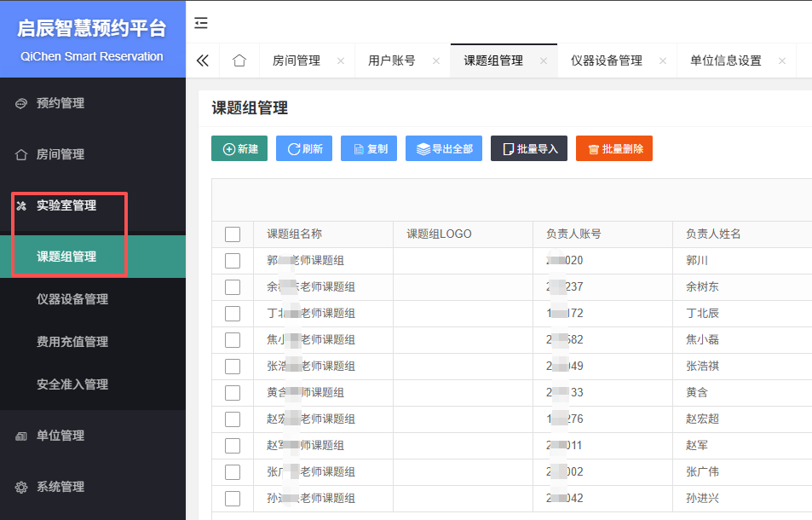This screenshot has width=812, height=520.
Task: Click the red 批量删除 button
Action: tap(613, 148)
